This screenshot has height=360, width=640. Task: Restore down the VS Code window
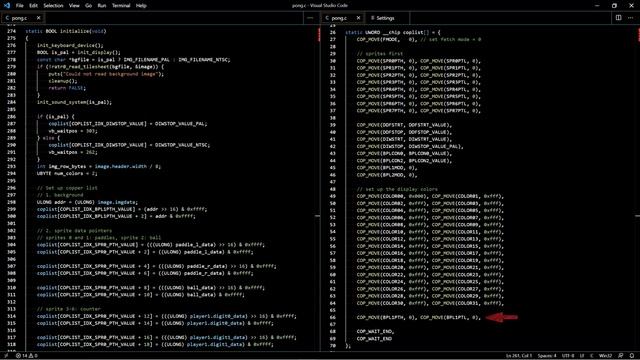(614, 6)
